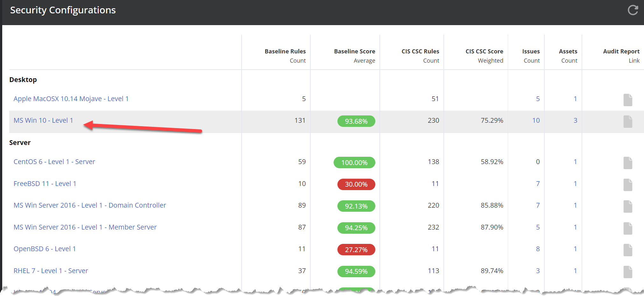Open FreeBSD 11 - Level 1 link
Viewport: 644px width, 296px height.
pyautogui.click(x=45, y=184)
